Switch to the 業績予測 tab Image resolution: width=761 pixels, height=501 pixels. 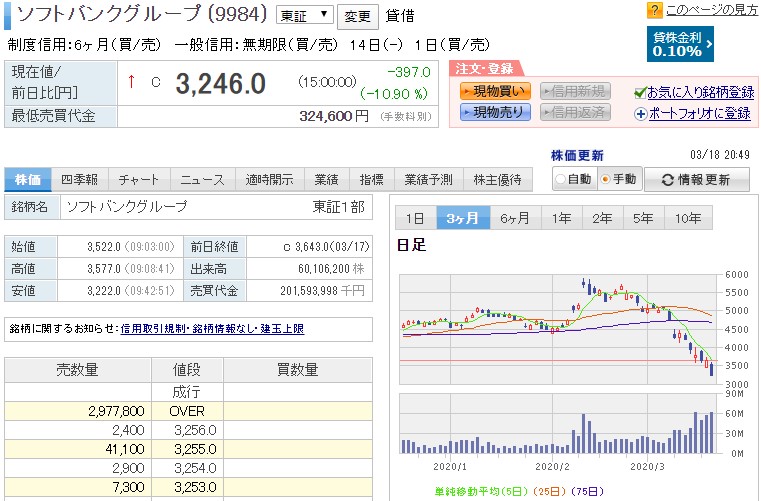coord(429,180)
